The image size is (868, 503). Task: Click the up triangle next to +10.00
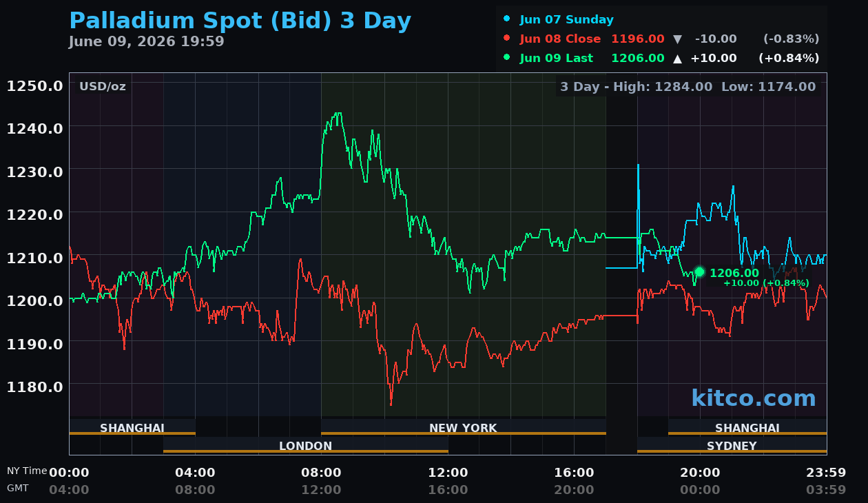tap(677, 59)
